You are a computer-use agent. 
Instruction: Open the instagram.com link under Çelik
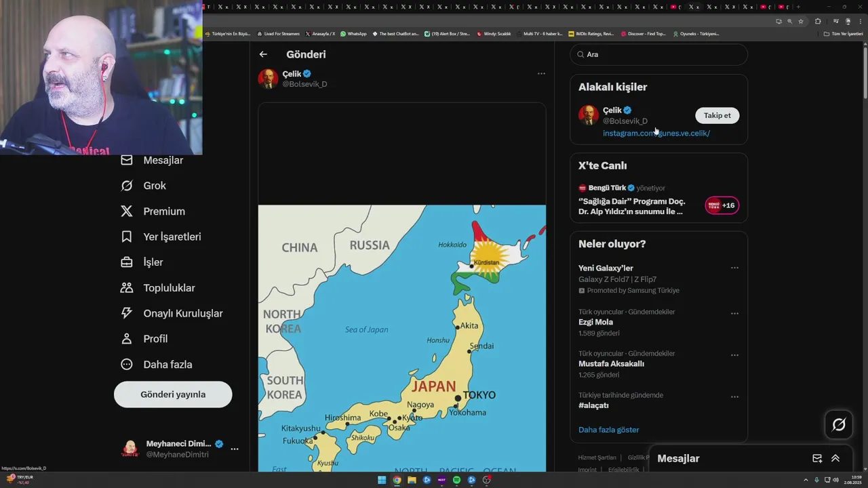656,134
